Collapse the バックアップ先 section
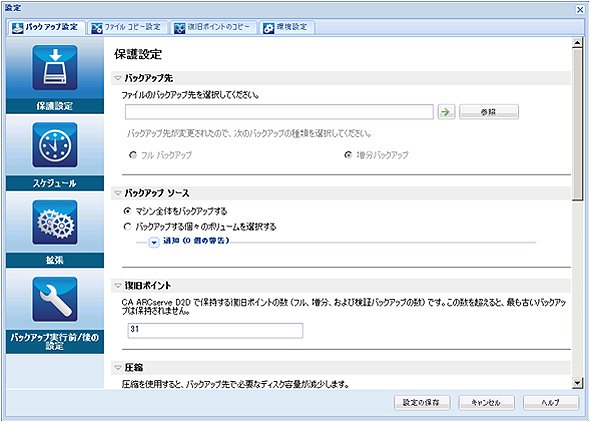Viewport: 590px width, 422px height. click(118, 78)
